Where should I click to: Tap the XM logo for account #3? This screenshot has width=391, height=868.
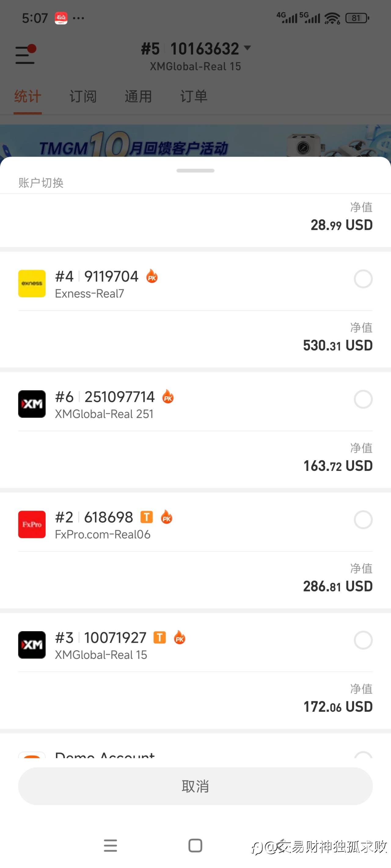[32, 644]
